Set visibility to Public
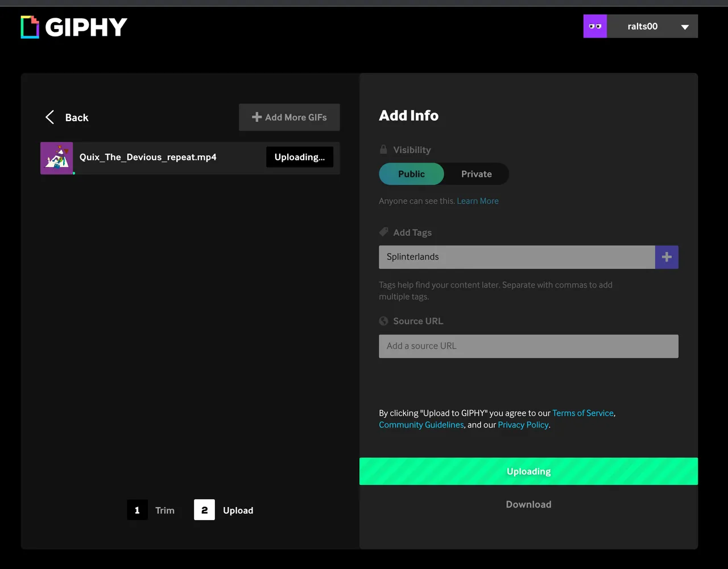728x569 pixels. pyautogui.click(x=411, y=174)
